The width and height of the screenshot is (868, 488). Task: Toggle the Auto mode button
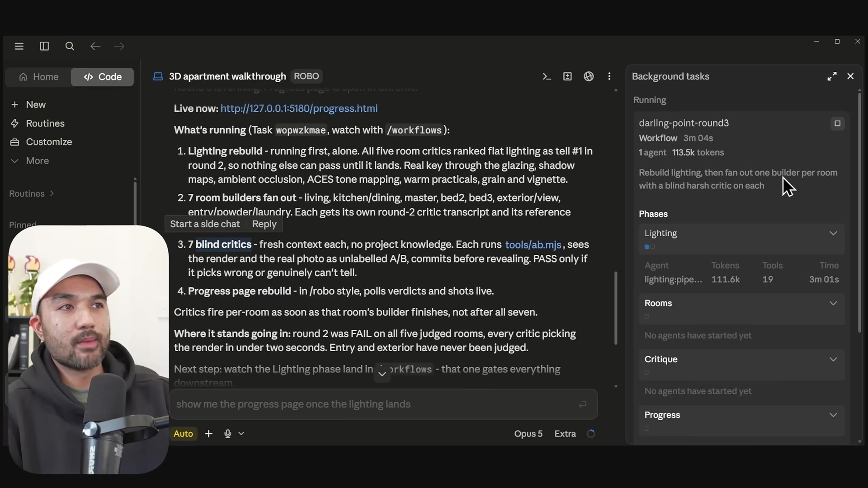coord(183,434)
